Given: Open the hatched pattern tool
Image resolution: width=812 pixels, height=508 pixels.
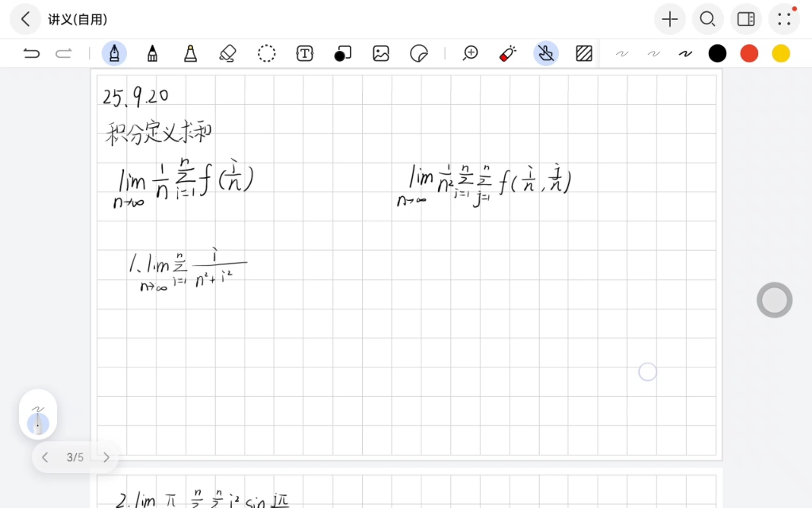Looking at the screenshot, I should click(583, 53).
